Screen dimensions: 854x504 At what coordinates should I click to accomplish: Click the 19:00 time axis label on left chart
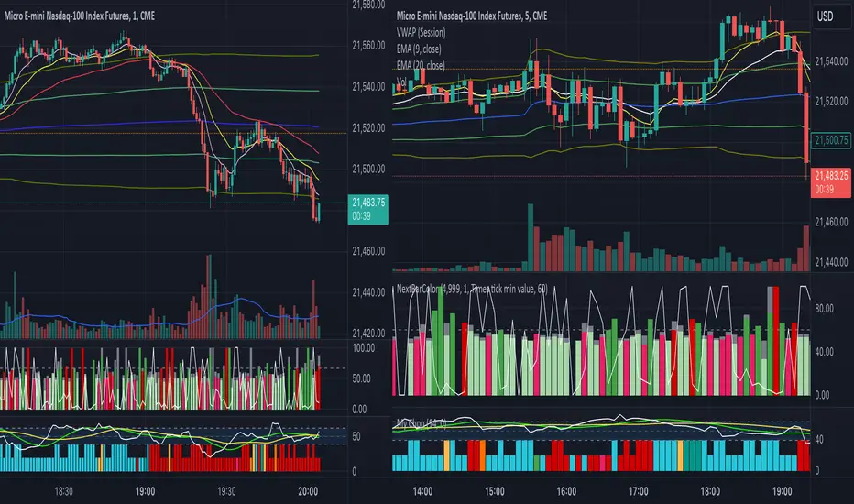coord(145,491)
